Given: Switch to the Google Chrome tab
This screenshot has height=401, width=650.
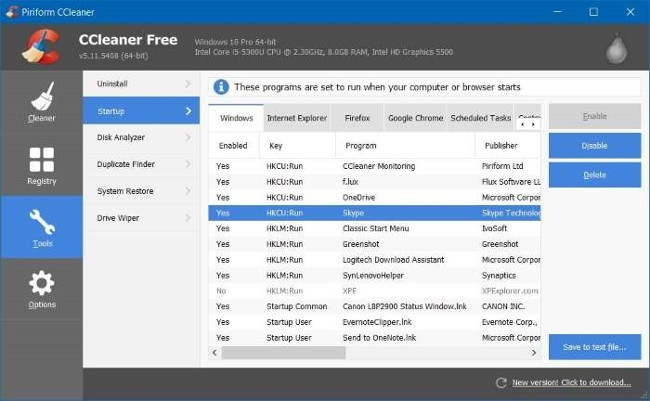Looking at the screenshot, I should tap(415, 118).
